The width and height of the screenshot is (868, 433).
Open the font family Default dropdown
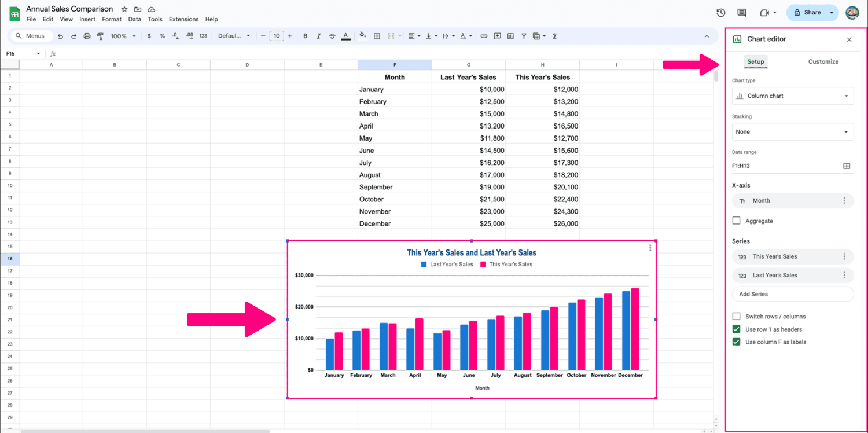234,36
